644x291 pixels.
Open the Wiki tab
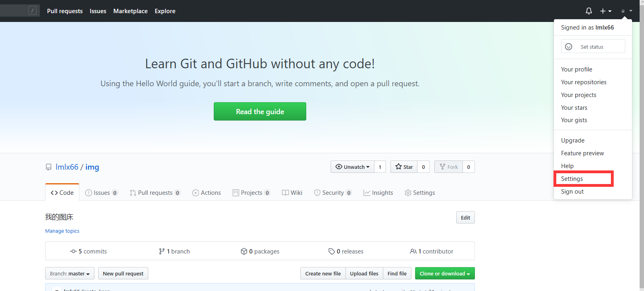point(292,193)
